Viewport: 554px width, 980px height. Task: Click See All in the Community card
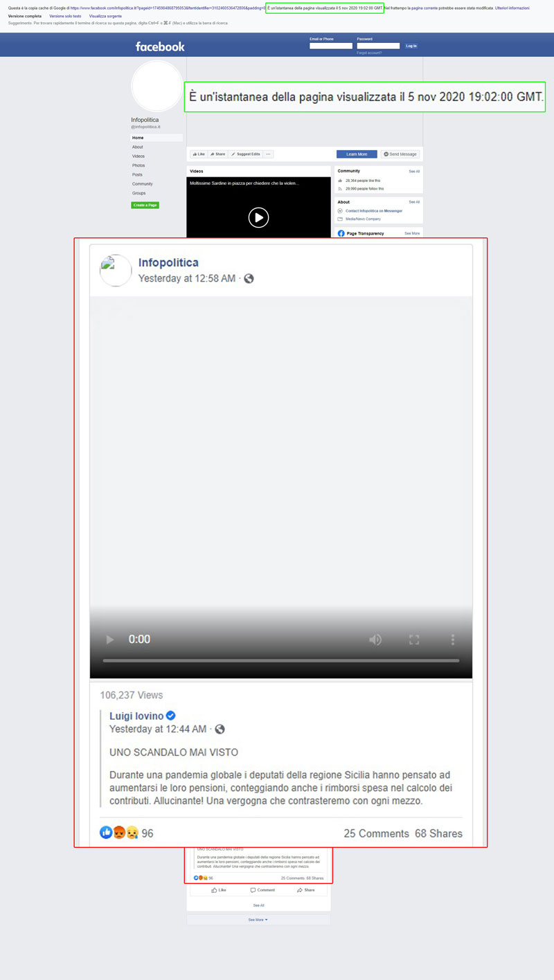[414, 171]
